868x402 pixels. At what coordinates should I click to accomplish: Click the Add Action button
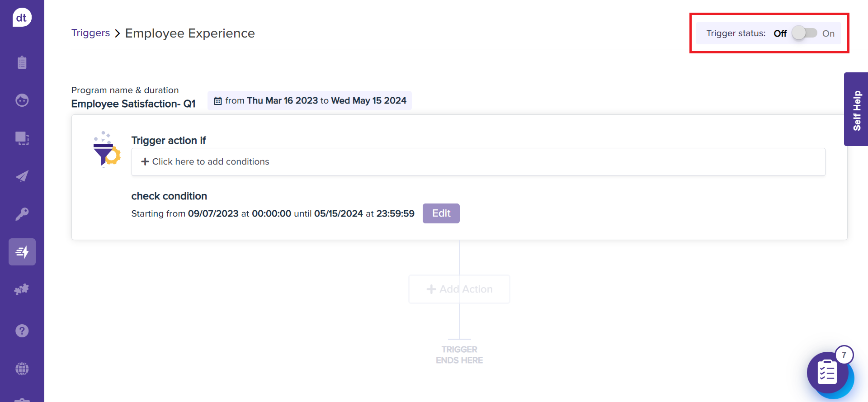tap(459, 289)
